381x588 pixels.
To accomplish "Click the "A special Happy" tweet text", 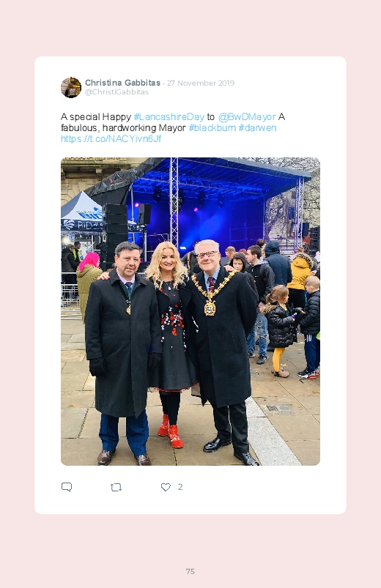I will [96, 117].
